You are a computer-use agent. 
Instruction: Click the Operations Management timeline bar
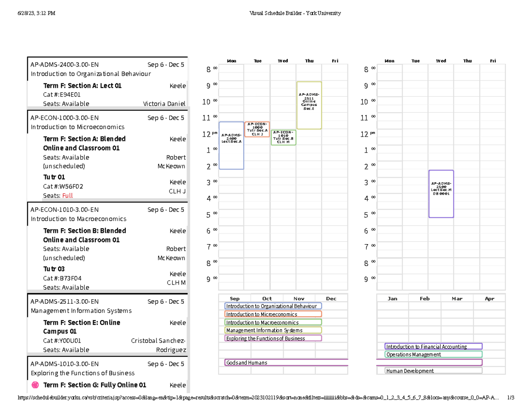(x=433, y=355)
